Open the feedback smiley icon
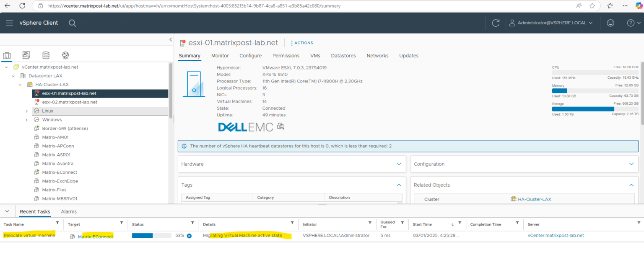Screen dimensions: 644x270 pyautogui.click(x=610, y=23)
